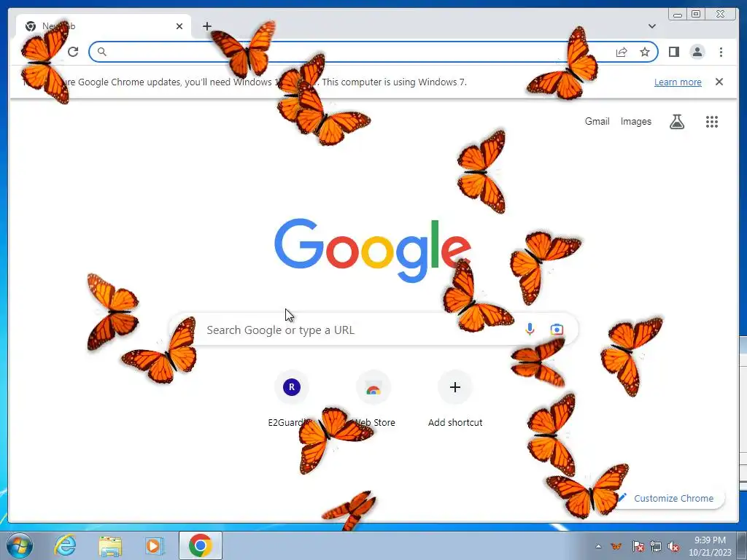
Task: Expand the tab search chevron
Action: pyautogui.click(x=651, y=26)
